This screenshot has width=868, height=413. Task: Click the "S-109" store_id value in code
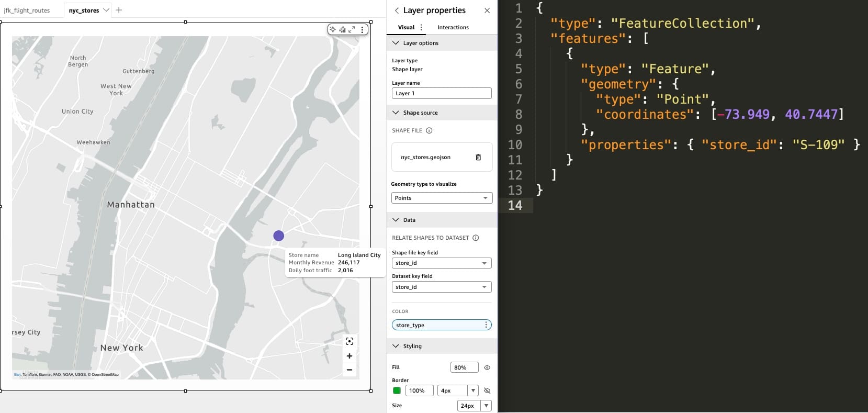818,144
